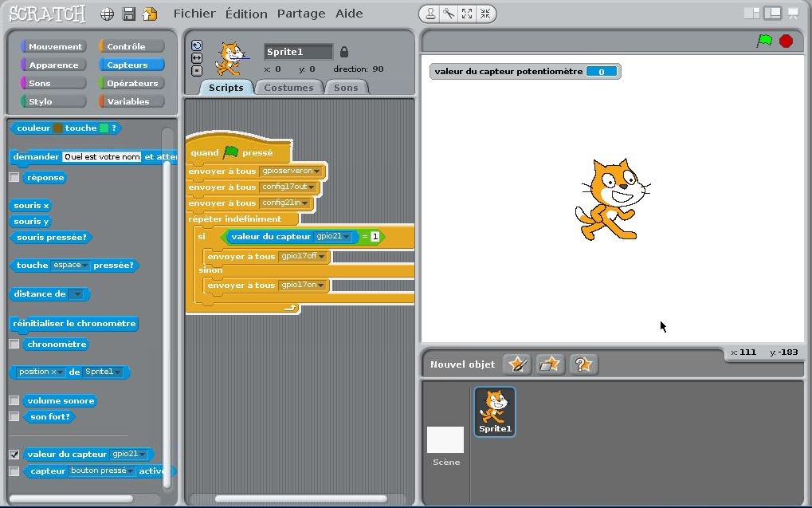The image size is (812, 508).
Task: Click the share project icon
Action: 149,14
